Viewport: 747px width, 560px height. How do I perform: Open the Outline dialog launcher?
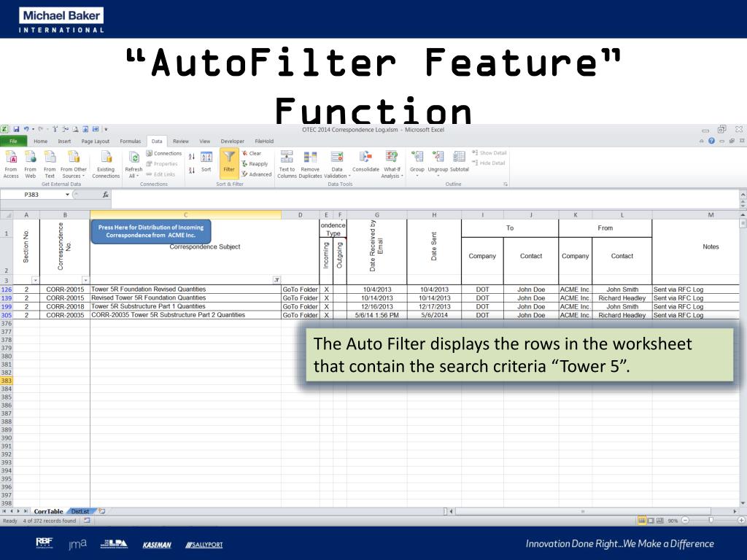click(506, 184)
